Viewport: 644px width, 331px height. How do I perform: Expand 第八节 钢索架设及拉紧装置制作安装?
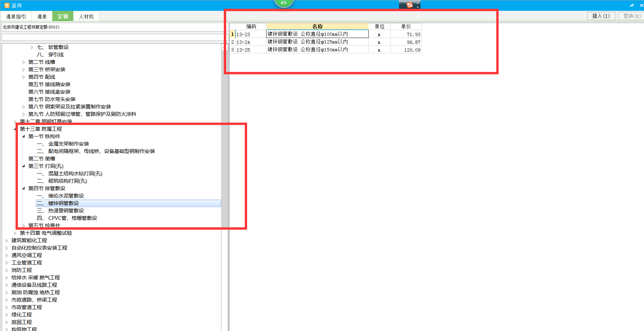(24, 107)
